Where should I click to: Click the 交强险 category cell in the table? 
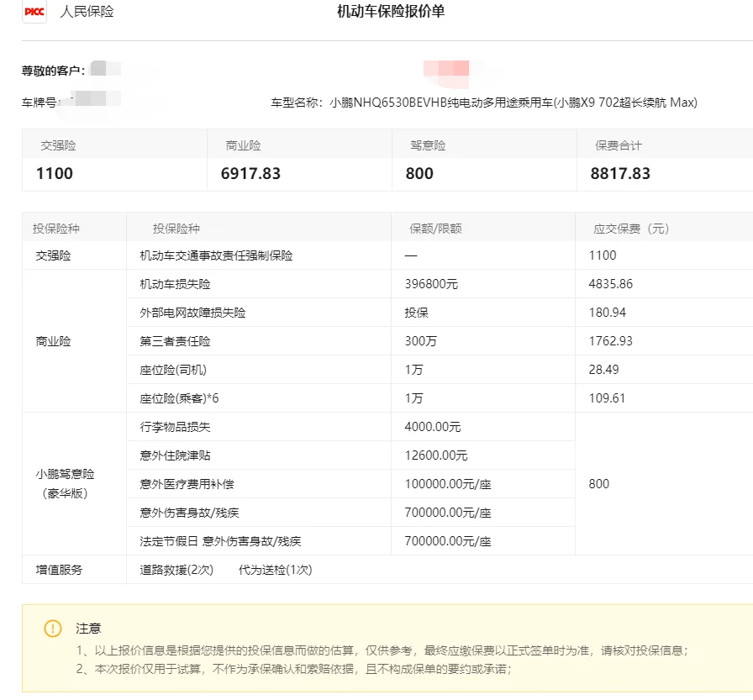point(53,255)
